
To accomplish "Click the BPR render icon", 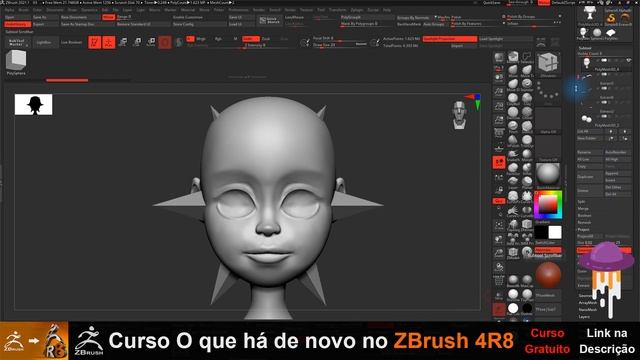I will tap(499, 58).
